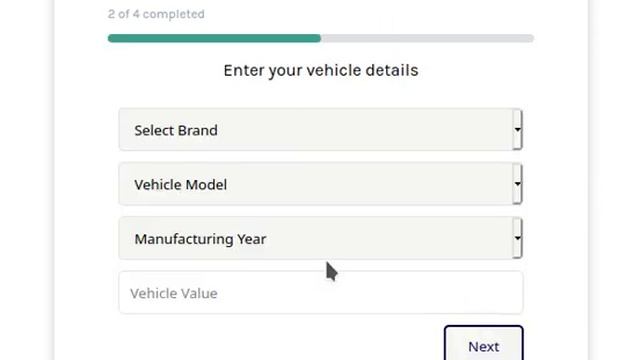
Task: Click the word 'completed' in the step counter
Action: tap(173, 14)
